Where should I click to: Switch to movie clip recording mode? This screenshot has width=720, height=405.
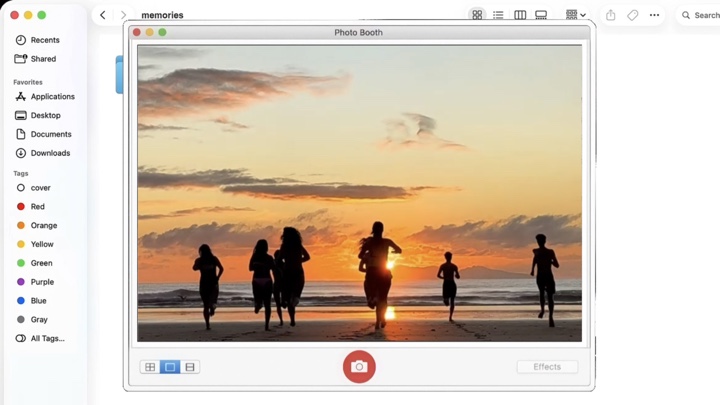pyautogui.click(x=190, y=367)
